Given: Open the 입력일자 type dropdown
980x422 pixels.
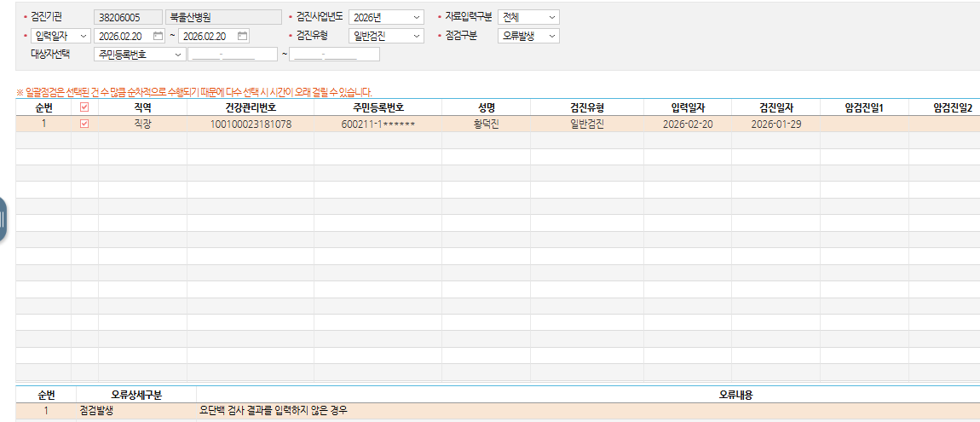Looking at the screenshot, I should (x=60, y=36).
